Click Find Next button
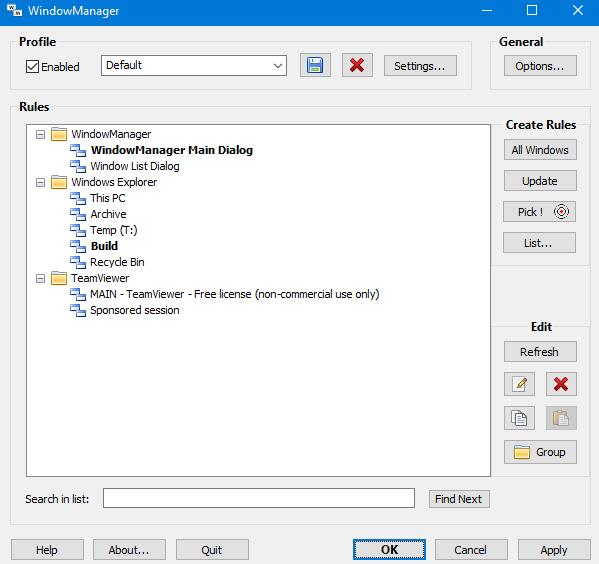The height and width of the screenshot is (564, 599). click(x=459, y=499)
